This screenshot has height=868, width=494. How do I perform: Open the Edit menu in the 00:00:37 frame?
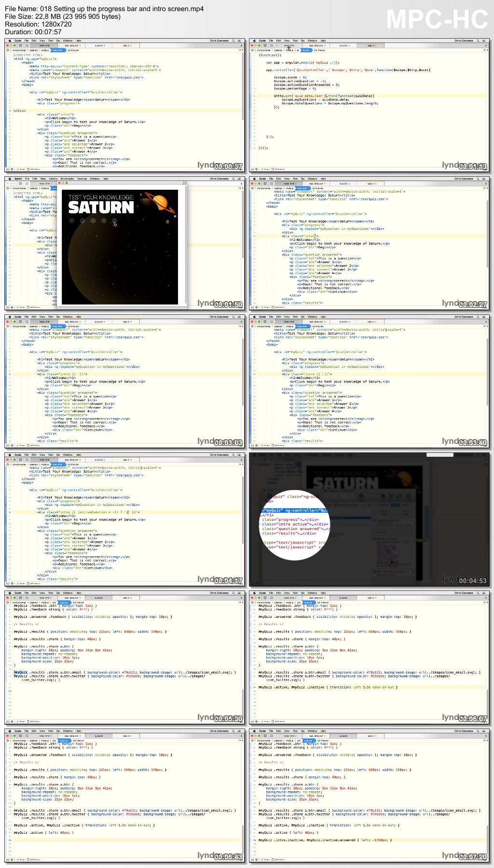click(34, 41)
